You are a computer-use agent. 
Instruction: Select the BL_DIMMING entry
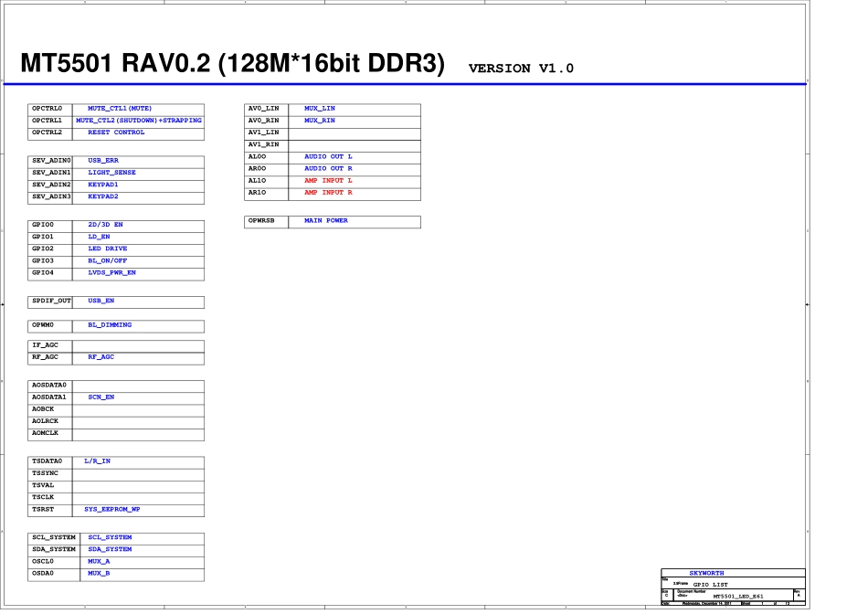pos(110,325)
